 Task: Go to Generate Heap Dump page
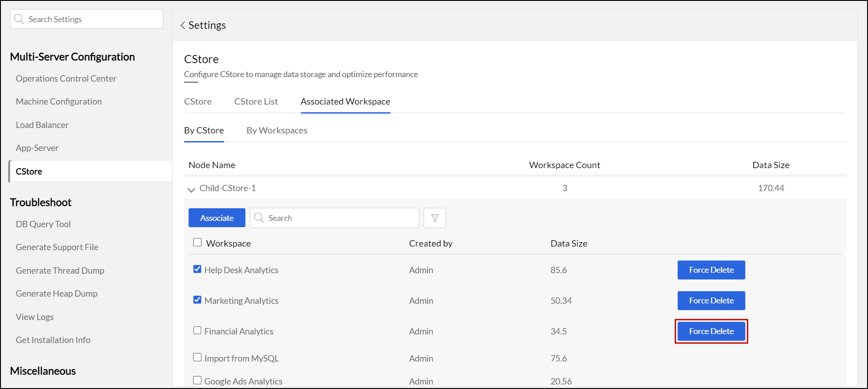[56, 293]
